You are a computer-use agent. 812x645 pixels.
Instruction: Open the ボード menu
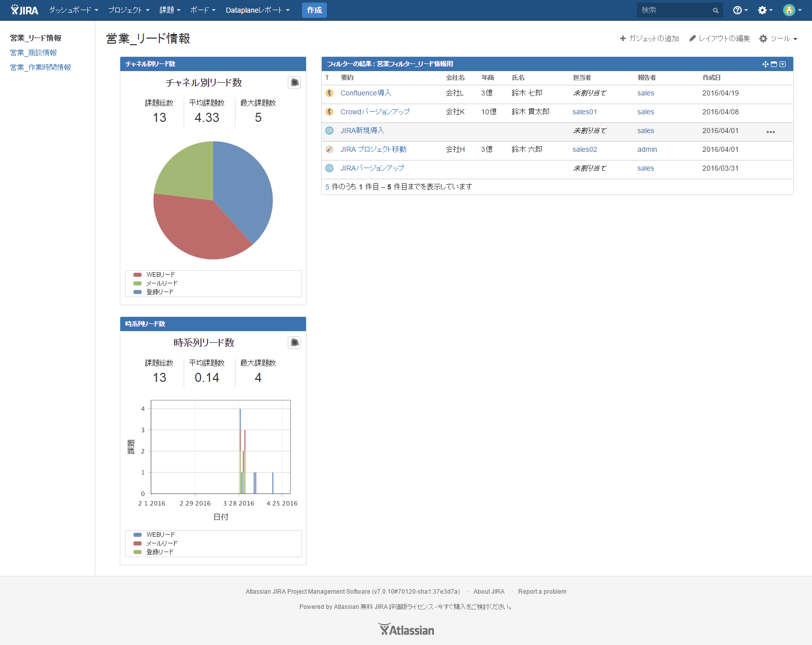click(203, 10)
